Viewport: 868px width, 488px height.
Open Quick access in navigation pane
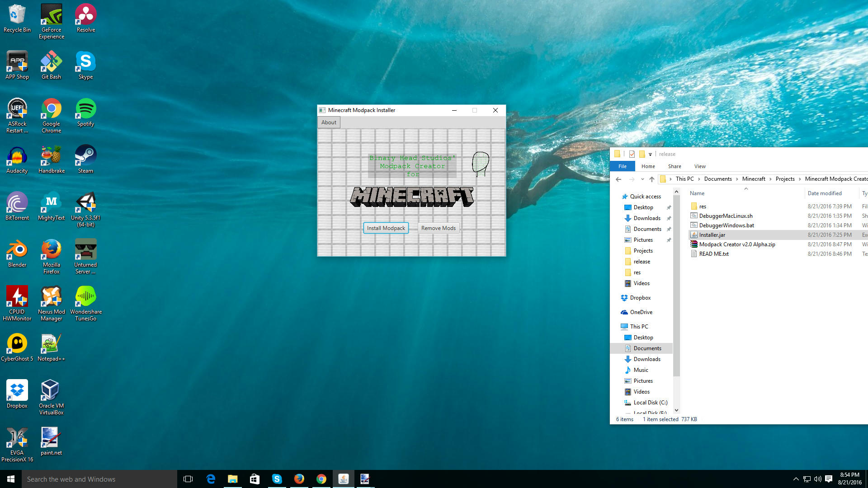pos(645,197)
